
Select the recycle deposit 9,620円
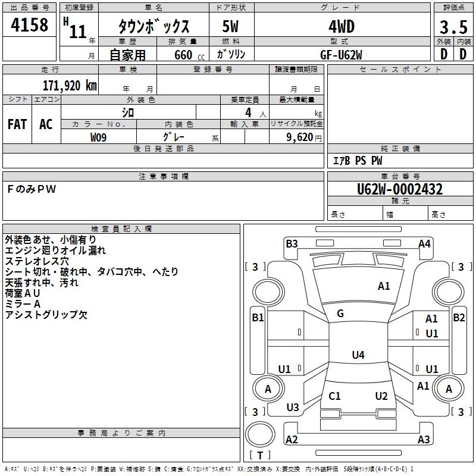coord(304,137)
